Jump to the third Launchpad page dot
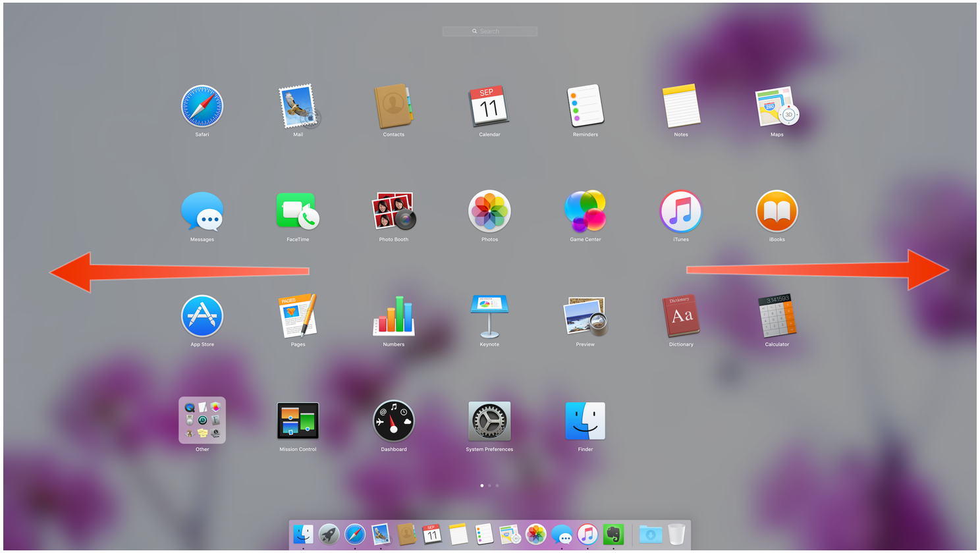980x553 pixels. (497, 486)
